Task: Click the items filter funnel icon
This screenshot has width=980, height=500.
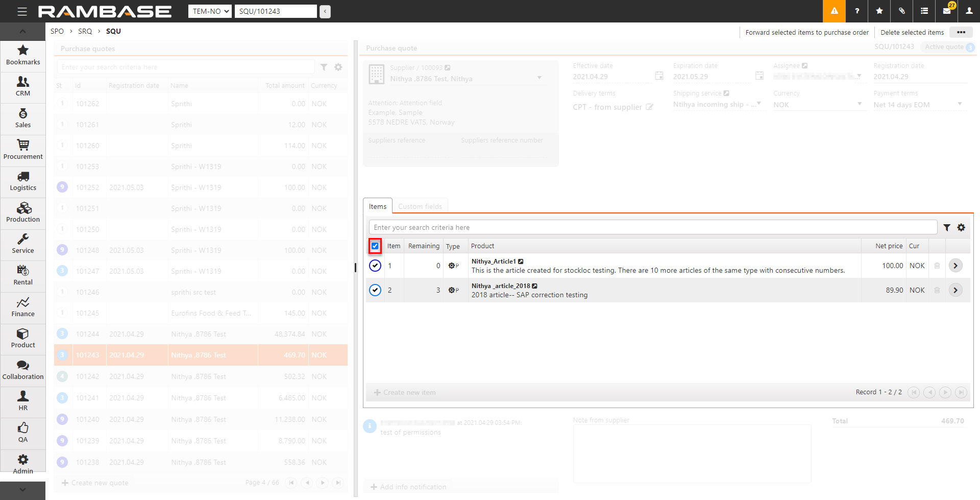Action: [x=947, y=228]
